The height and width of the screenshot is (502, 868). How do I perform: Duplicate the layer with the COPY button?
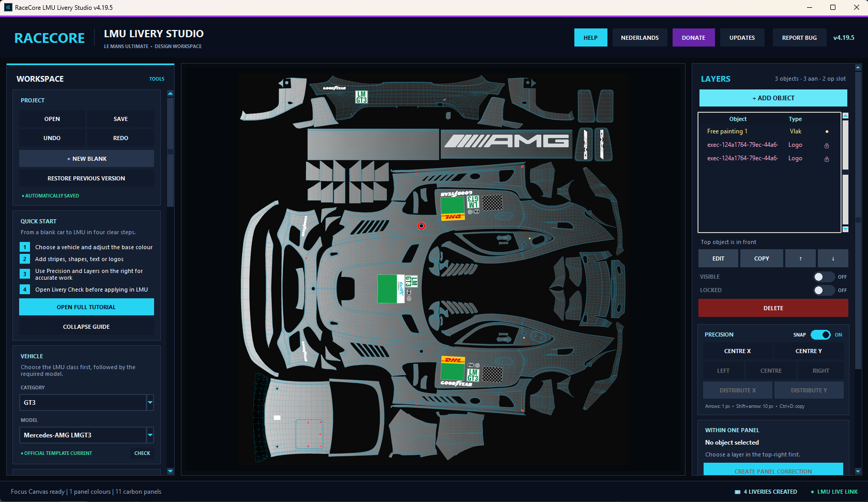pos(762,258)
